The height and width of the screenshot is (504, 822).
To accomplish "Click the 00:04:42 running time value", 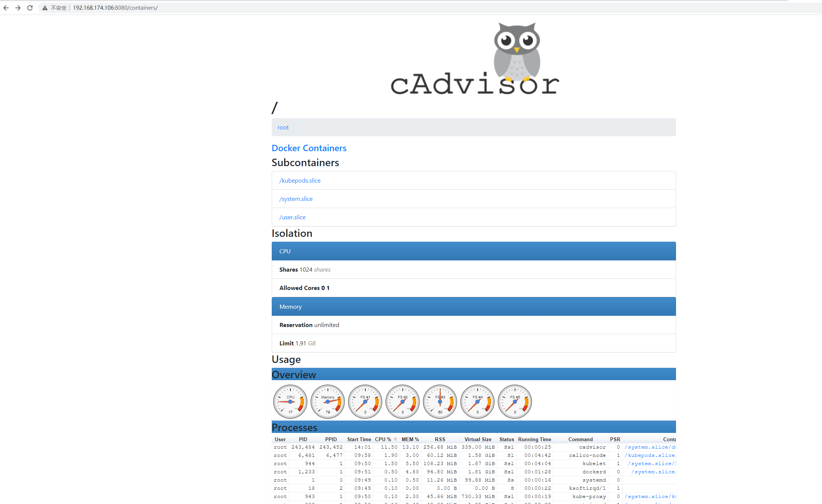I will (538, 455).
